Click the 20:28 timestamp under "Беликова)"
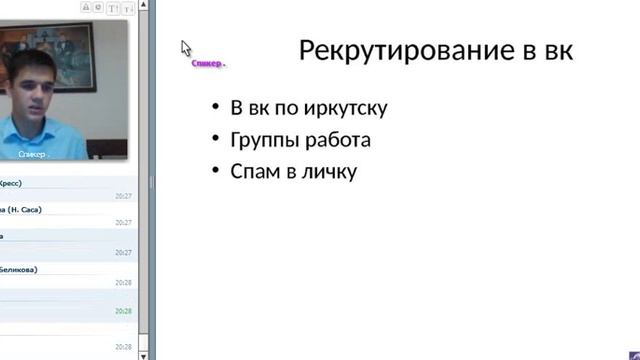Screen dimensions: 640x360 (x=123, y=282)
